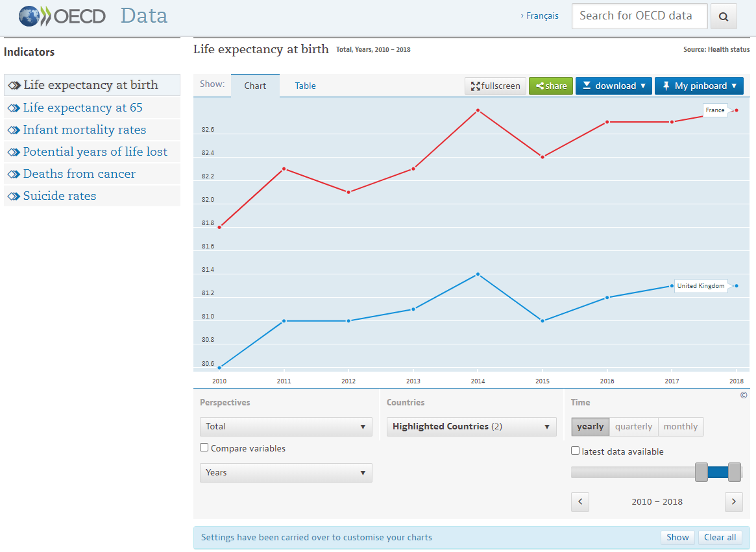Switch to the Chart tab
756x552 pixels.
pyautogui.click(x=255, y=86)
